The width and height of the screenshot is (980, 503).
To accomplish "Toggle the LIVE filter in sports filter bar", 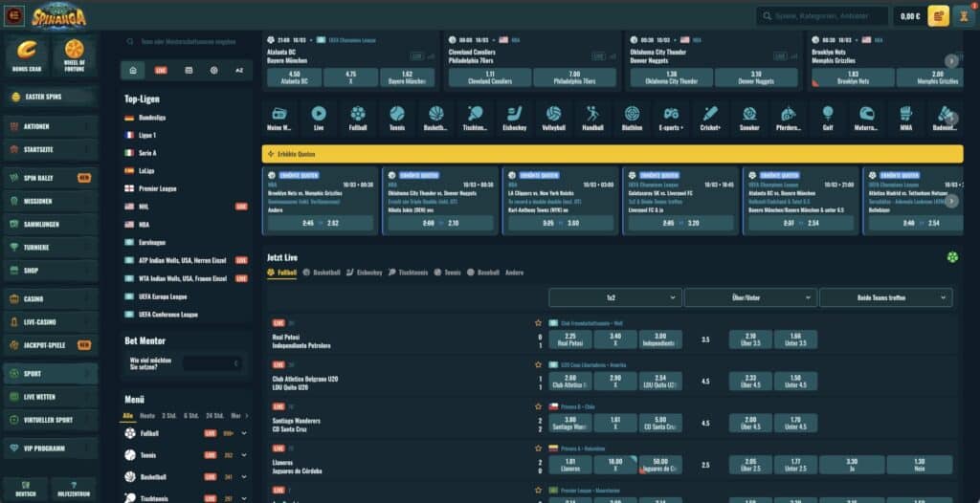I will 161,71.
